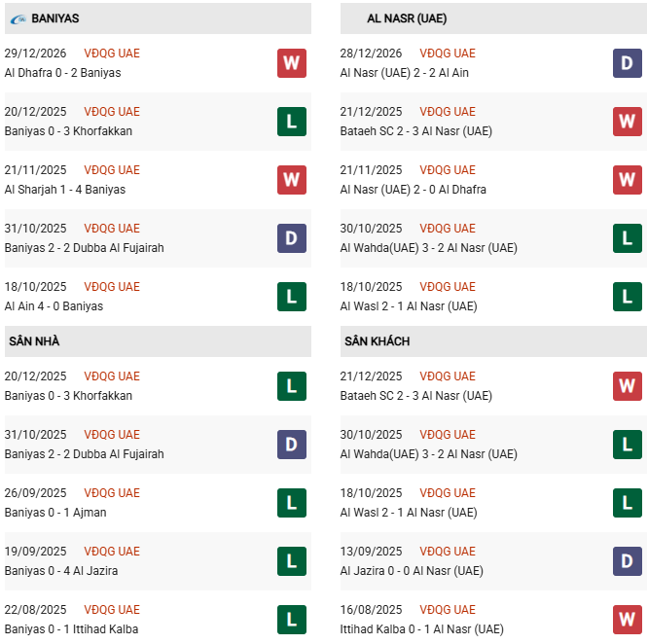Click the L badge for Baniyas 0 - 4 Al Jazira
648x644 pixels.
point(291,561)
